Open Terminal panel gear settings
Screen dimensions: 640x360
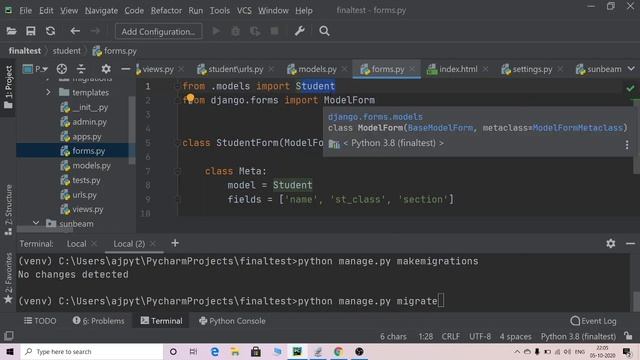pyautogui.click(x=611, y=244)
